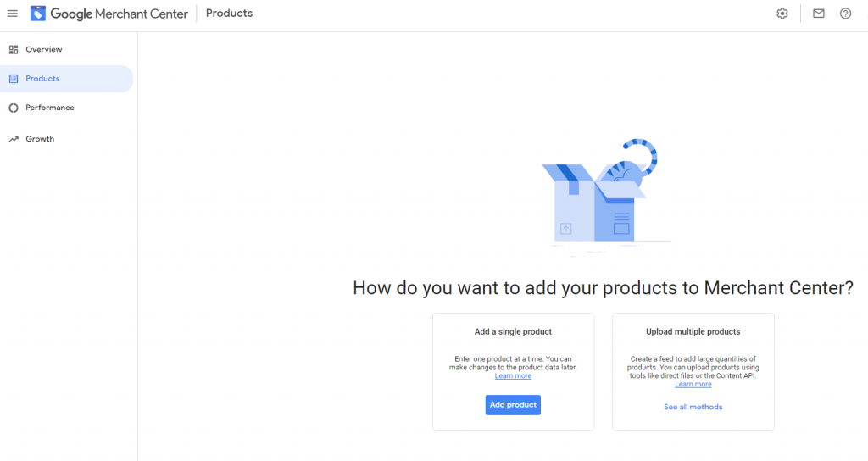Click See all methods link
Viewport: 868px width, 461px height.
(693, 407)
